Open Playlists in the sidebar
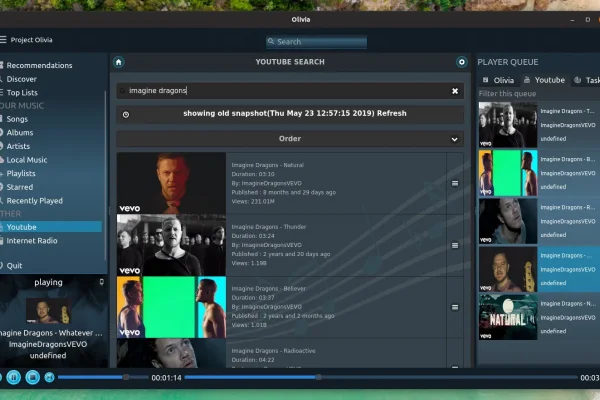600x400 pixels. pos(19,173)
